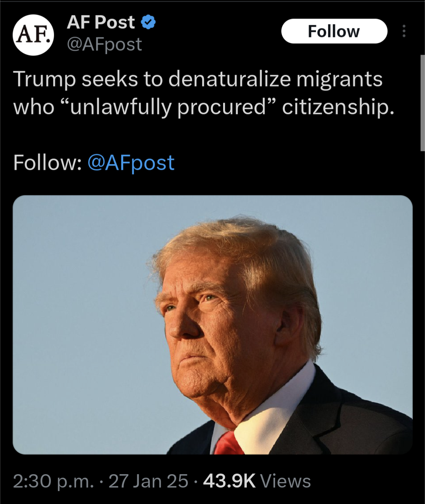Open the AF Post display name
The height and width of the screenshot is (504, 425).
pyautogui.click(x=101, y=22)
